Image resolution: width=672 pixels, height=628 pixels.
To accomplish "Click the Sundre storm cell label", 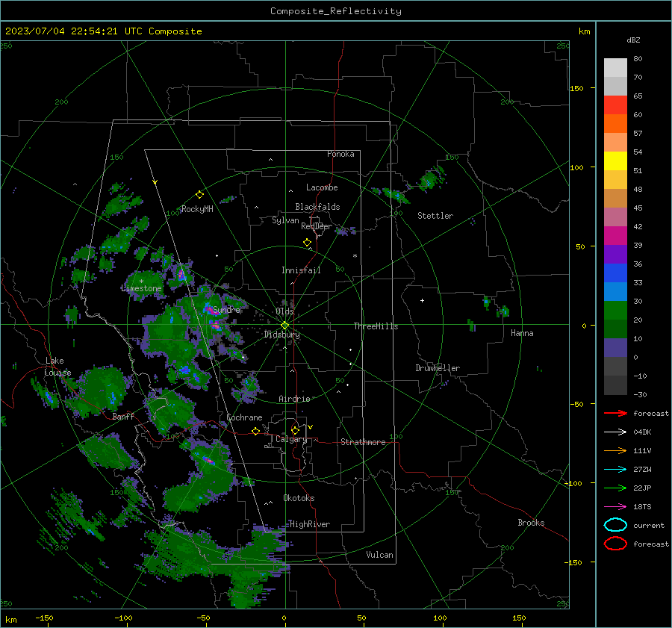I will tap(226, 310).
